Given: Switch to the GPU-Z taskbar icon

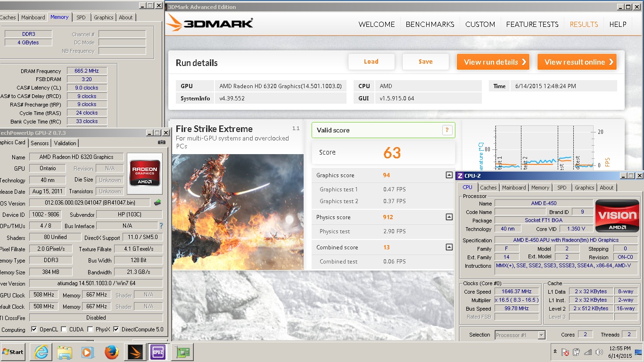Looking at the screenshot, I should click(182, 352).
